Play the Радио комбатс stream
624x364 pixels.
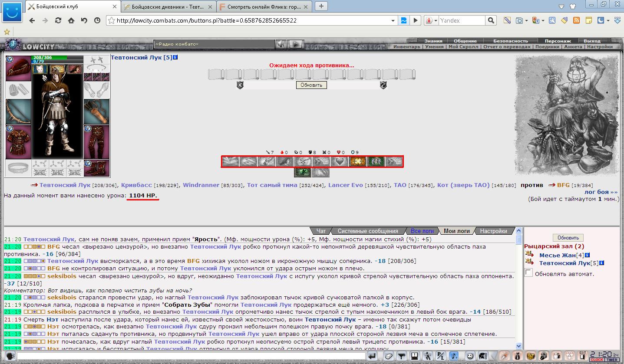coord(295,44)
